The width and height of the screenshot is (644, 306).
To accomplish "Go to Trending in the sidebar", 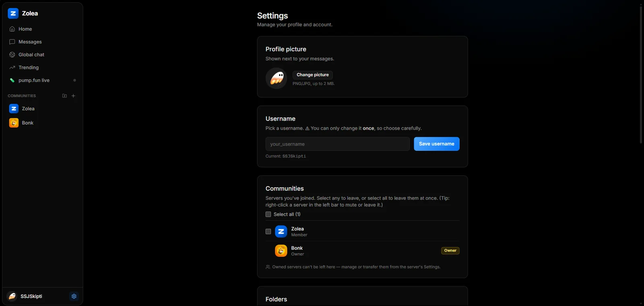I will 43,68.
